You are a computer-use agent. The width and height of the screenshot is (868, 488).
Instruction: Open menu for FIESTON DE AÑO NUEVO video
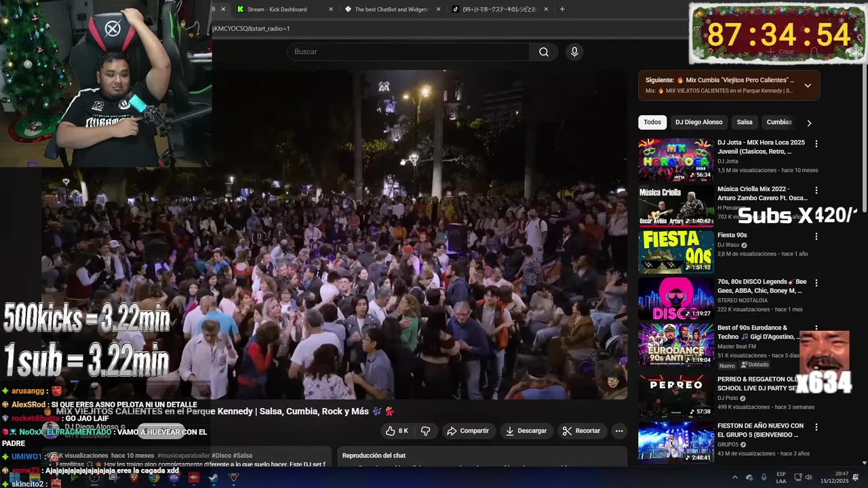click(x=816, y=427)
